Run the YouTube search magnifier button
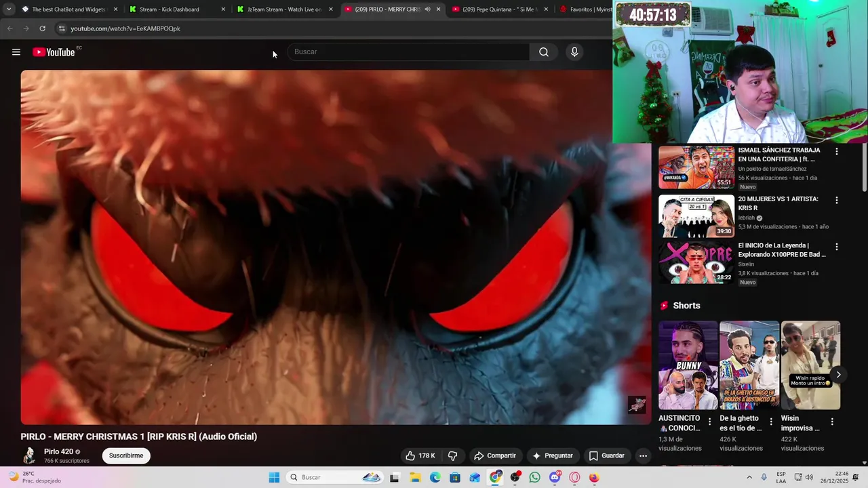 coord(544,52)
